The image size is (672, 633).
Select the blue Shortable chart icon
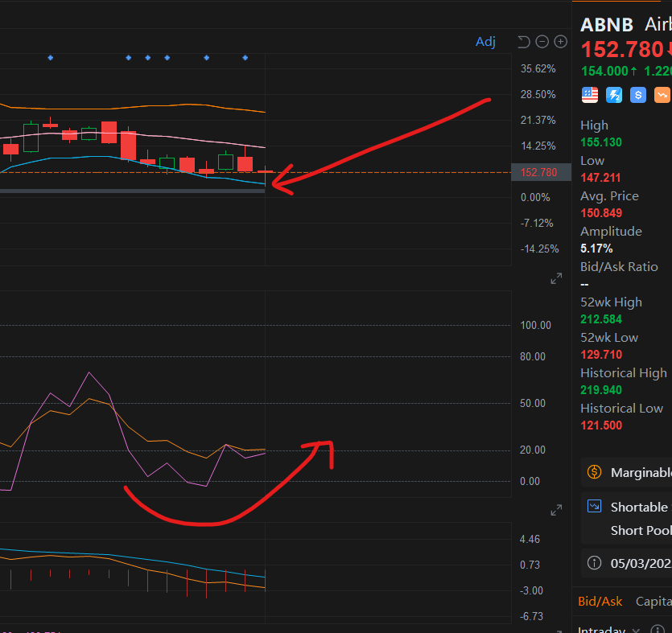tap(595, 507)
